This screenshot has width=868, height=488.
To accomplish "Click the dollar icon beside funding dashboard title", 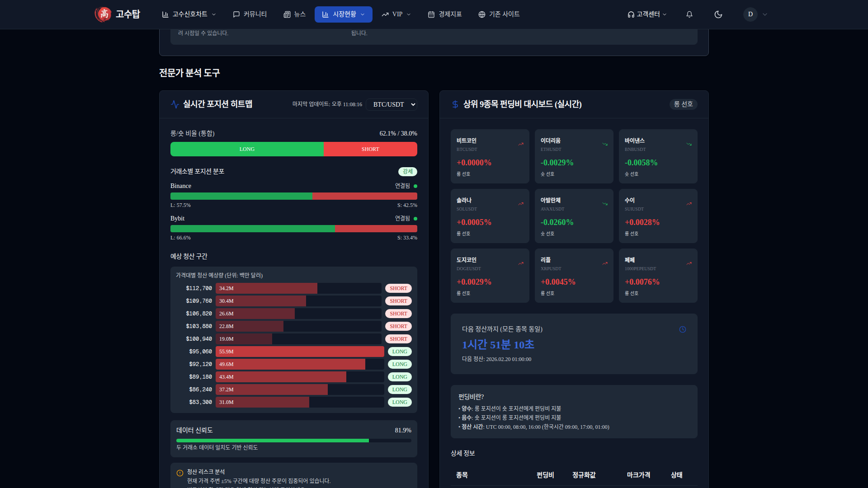I will (455, 104).
